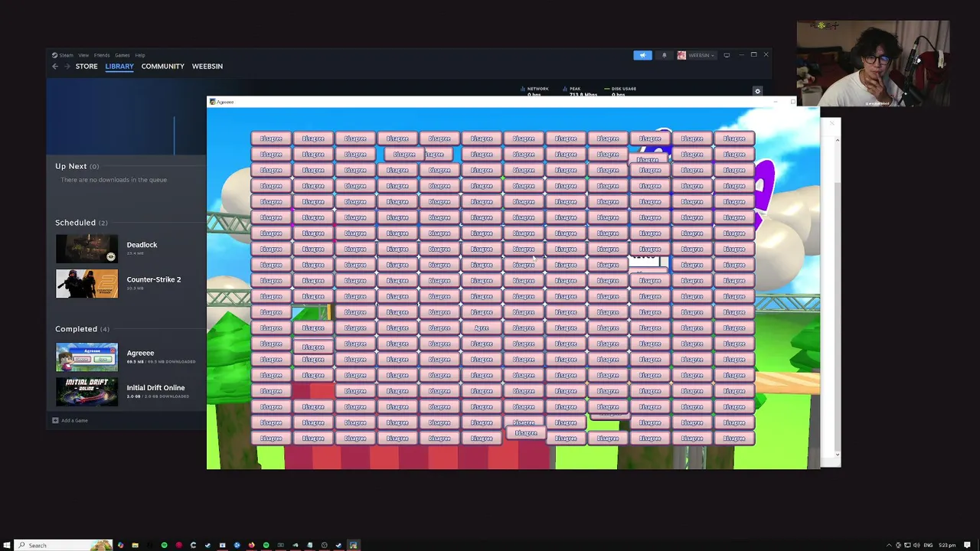Open the Games menu in Steam
This screenshot has width=980, height=551.
click(x=122, y=55)
